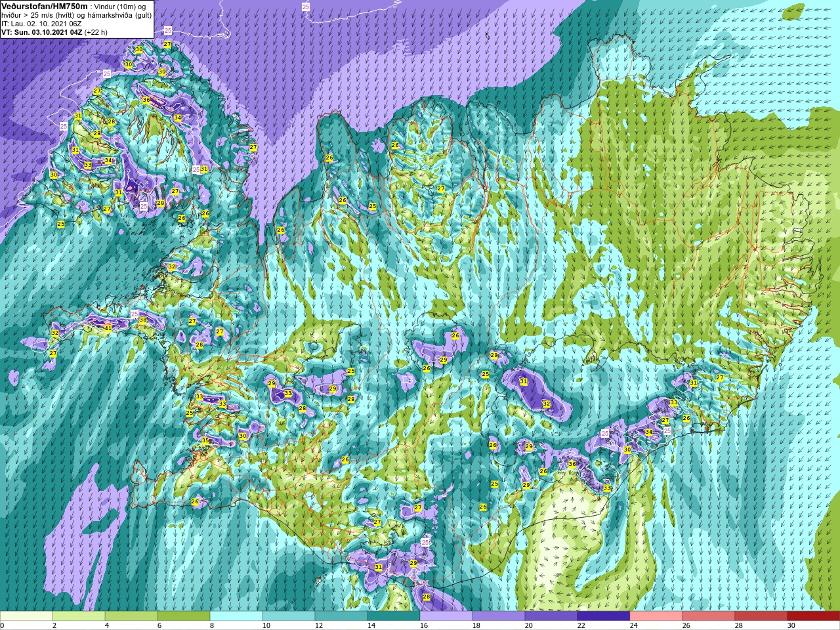This screenshot has height=630, width=840.
Task: Click the '16' tick label on the color scale
Action: 423,625
